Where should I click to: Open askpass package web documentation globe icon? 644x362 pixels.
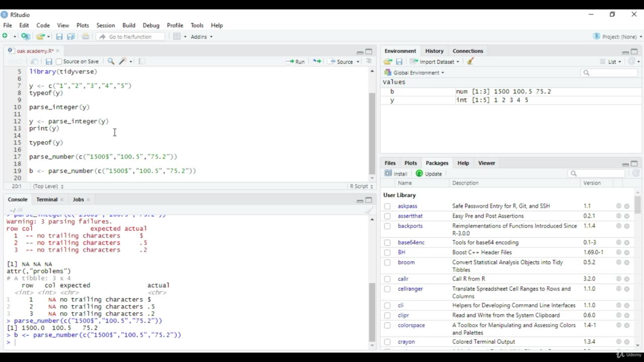(x=618, y=206)
